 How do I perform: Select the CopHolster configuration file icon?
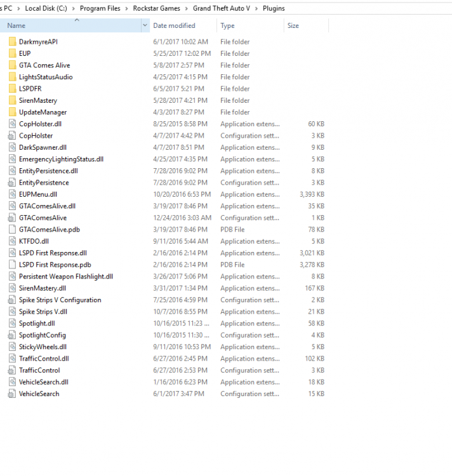12,136
